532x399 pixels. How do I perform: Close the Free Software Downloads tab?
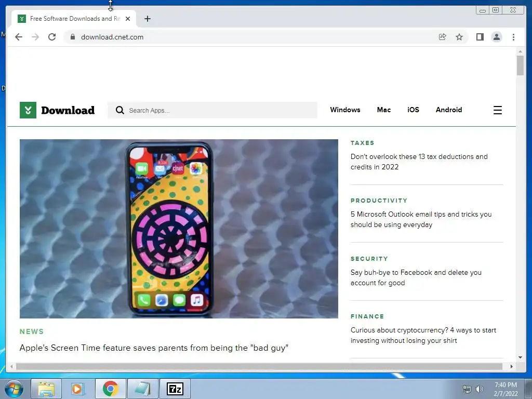click(x=128, y=19)
